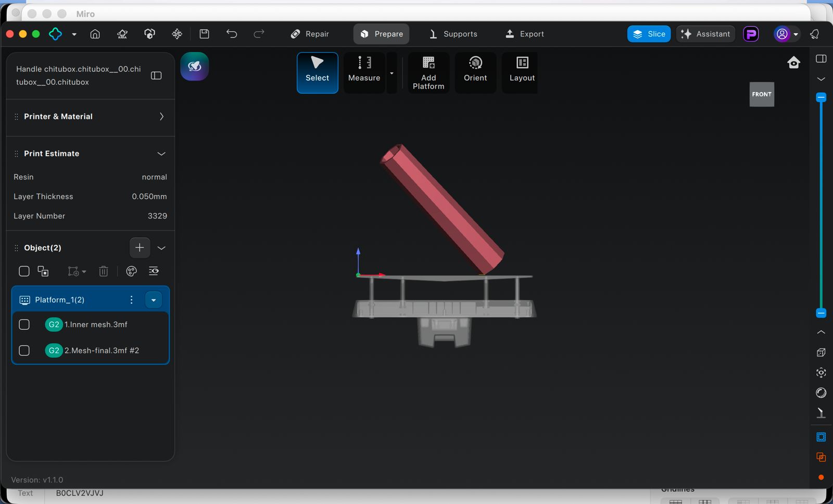Viewport: 833px width, 504px height.
Task: Click the rotate view icon in the right bar
Action: 821,393
